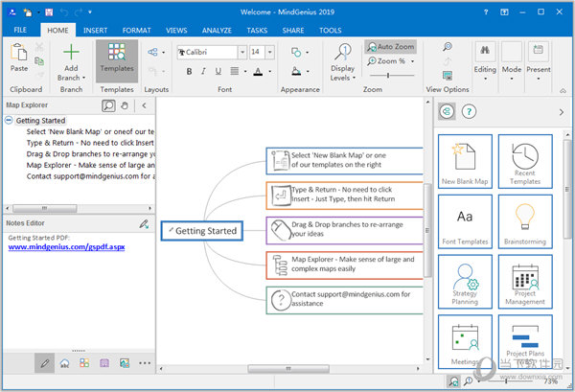The width and height of the screenshot is (575, 392).
Task: Click the fill color bucket icon
Action: (296, 71)
